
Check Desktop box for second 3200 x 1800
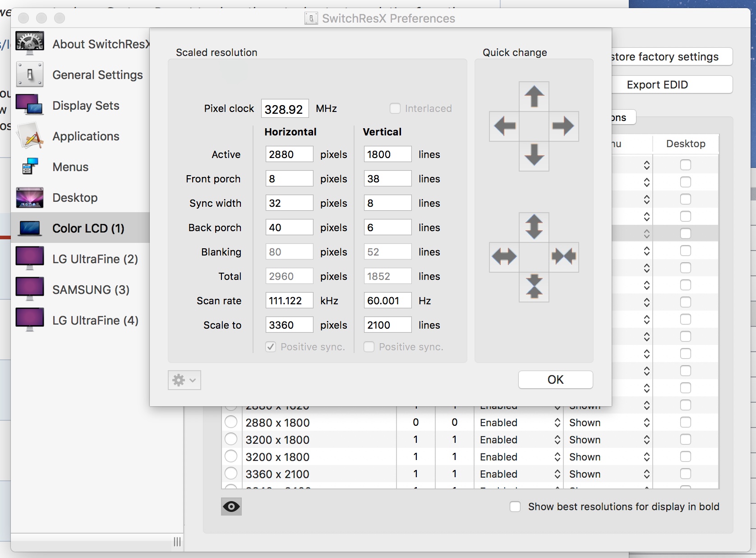686,456
